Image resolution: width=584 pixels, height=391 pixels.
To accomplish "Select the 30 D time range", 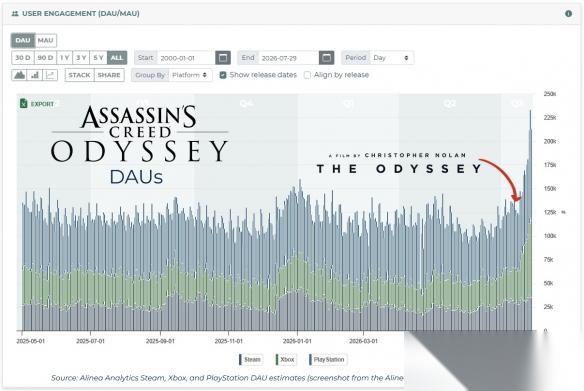I will [23, 58].
